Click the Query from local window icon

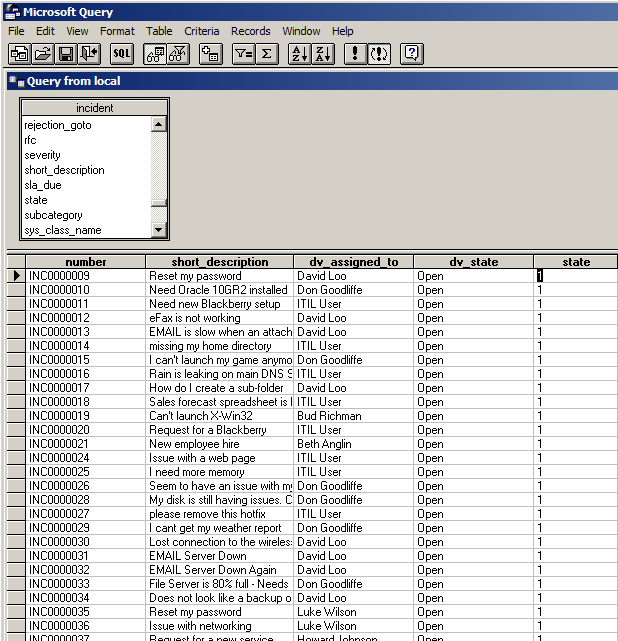pos(17,81)
